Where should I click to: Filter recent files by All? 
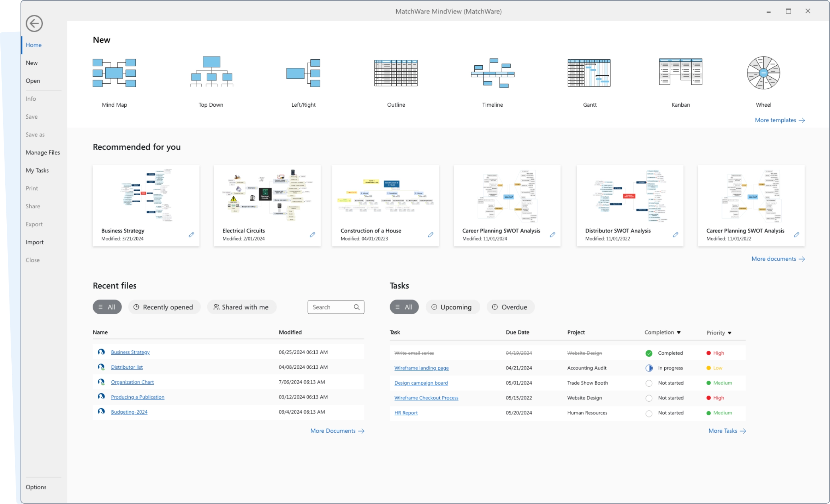coord(107,307)
